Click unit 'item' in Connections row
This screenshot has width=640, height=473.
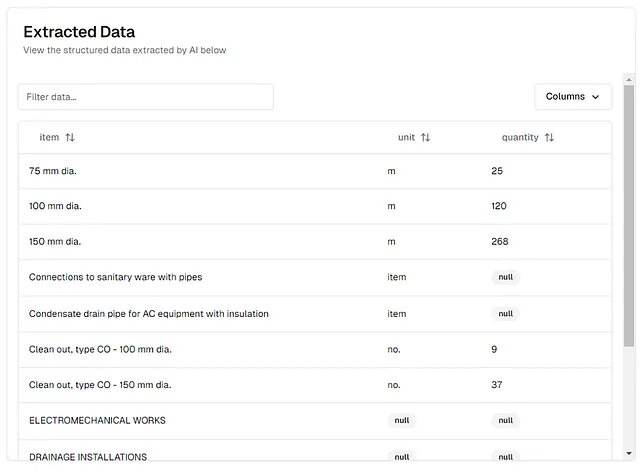pos(396,277)
